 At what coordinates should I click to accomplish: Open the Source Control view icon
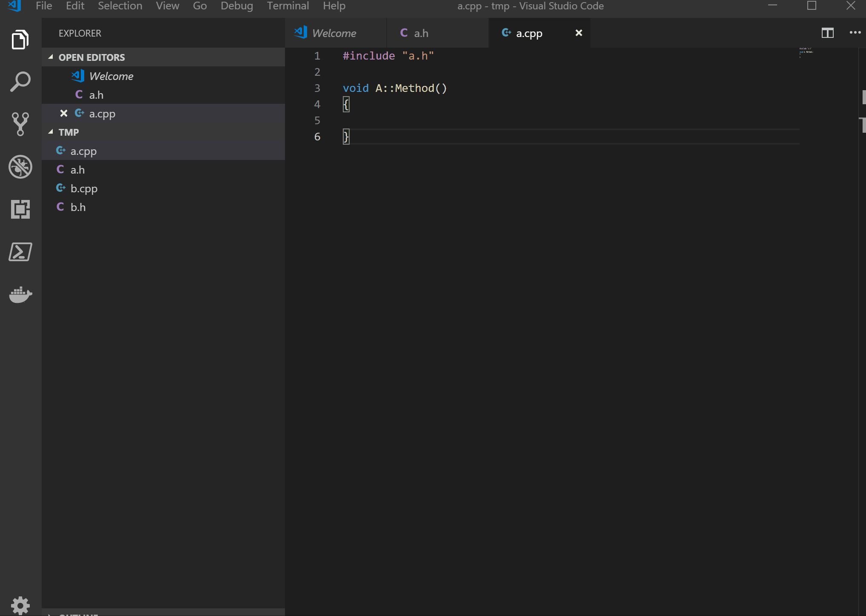pos(20,124)
